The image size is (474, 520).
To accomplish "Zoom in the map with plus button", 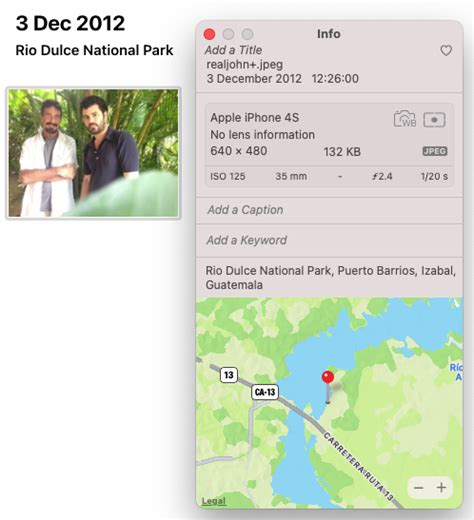I will (x=441, y=488).
